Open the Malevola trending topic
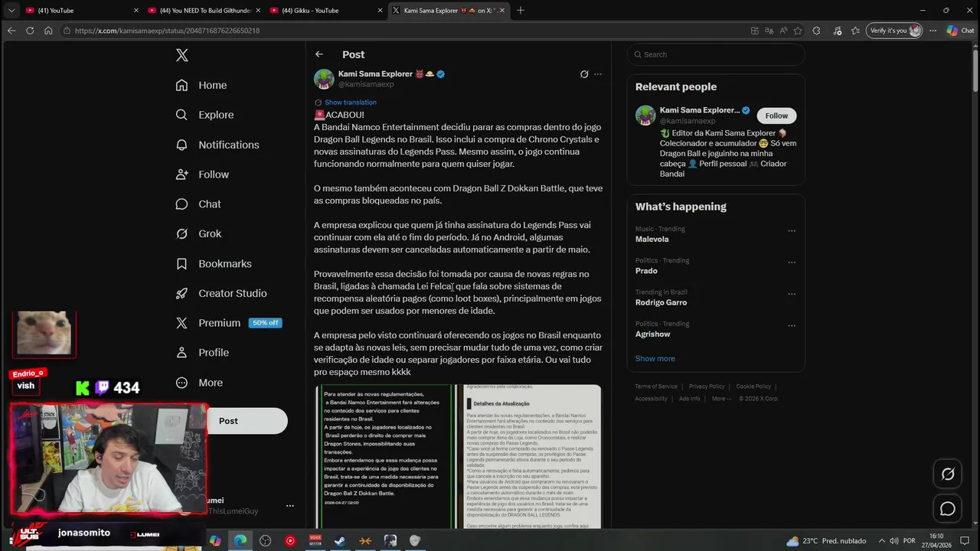Image resolution: width=980 pixels, height=551 pixels. tap(652, 240)
